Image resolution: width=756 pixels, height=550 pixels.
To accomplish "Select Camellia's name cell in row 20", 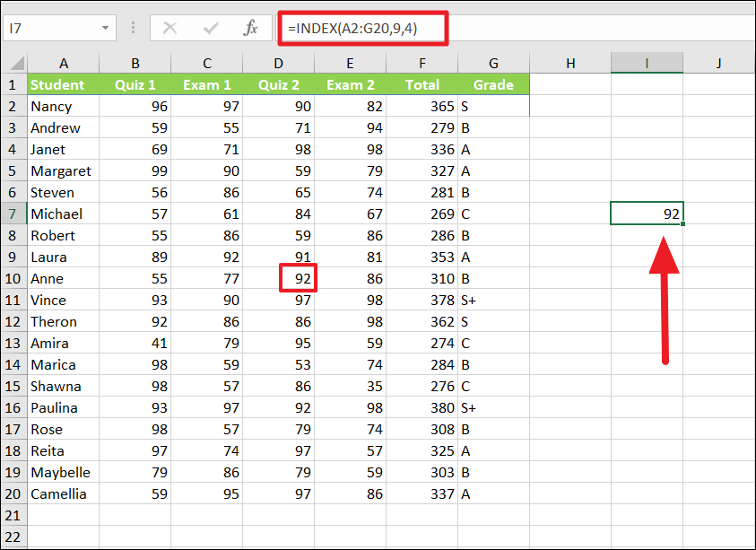I will [64, 493].
